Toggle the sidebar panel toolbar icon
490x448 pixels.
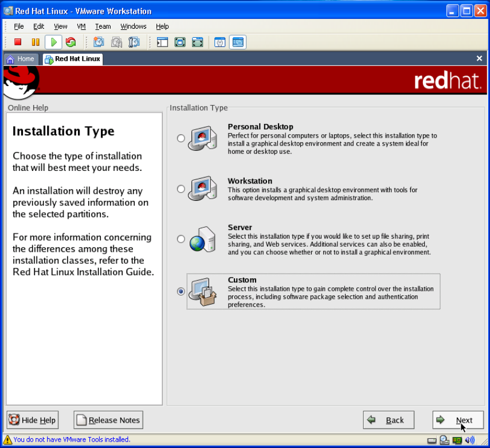(x=162, y=42)
